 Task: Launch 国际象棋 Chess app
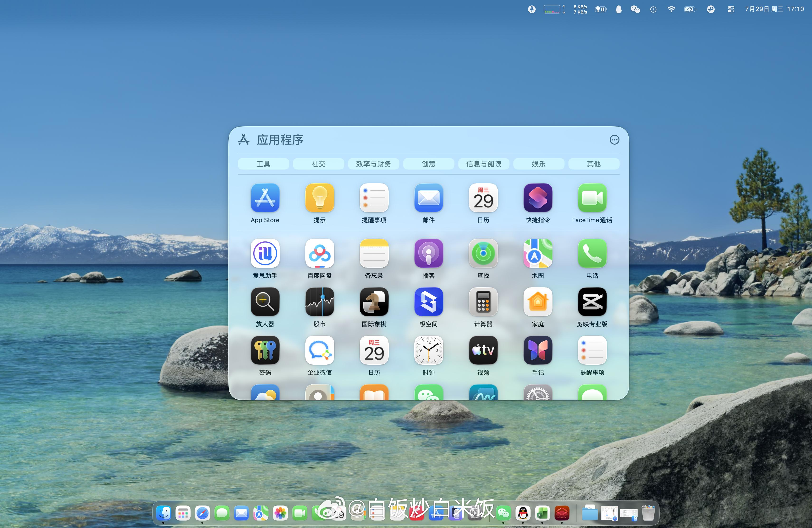pos(374,302)
